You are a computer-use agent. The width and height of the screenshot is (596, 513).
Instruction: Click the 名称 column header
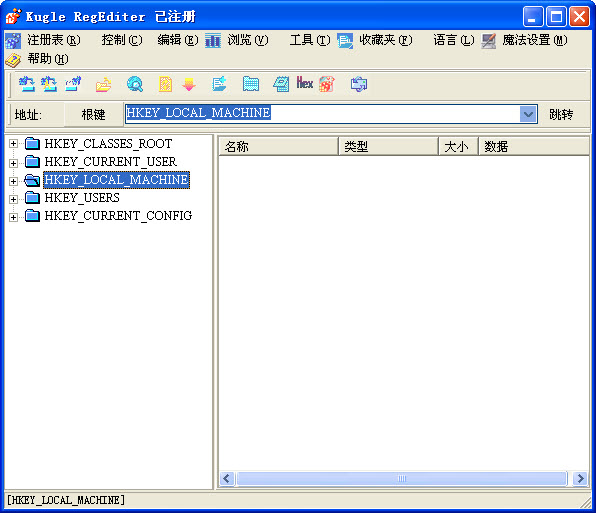pyautogui.click(x=278, y=147)
